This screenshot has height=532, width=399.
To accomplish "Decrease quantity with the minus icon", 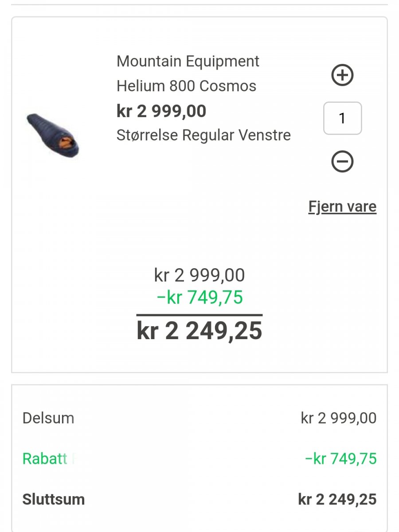I will coord(342,161).
